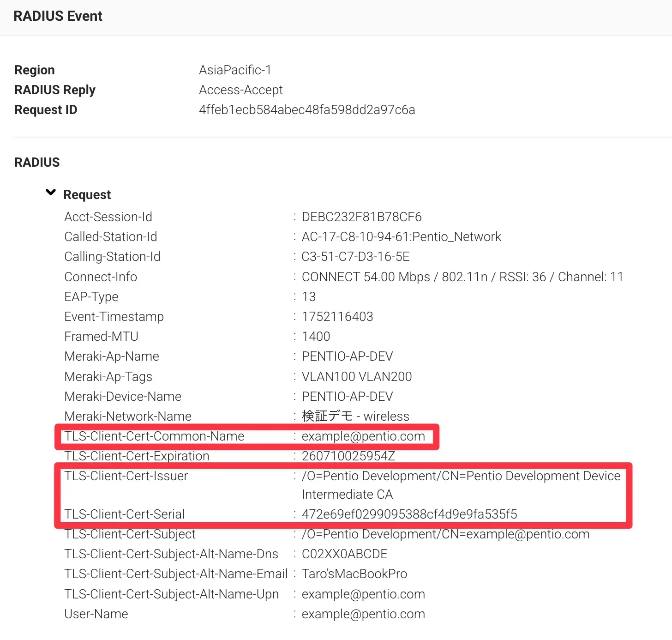
Task: Click the Event-Timestamp value 1752116403
Action: (337, 317)
